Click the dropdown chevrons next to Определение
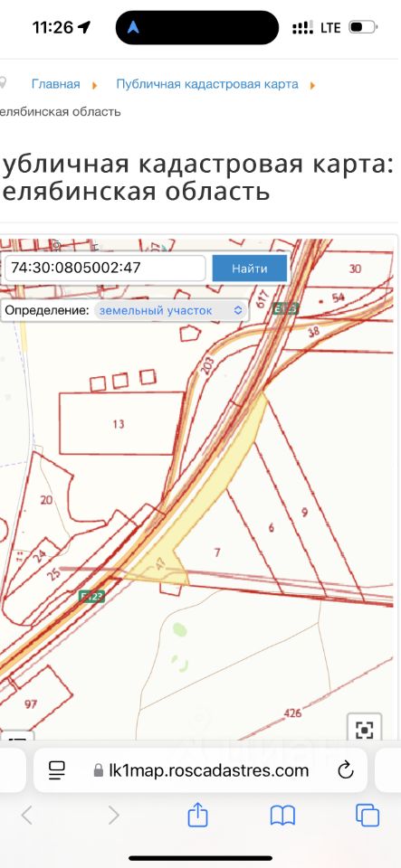 pos(237,310)
